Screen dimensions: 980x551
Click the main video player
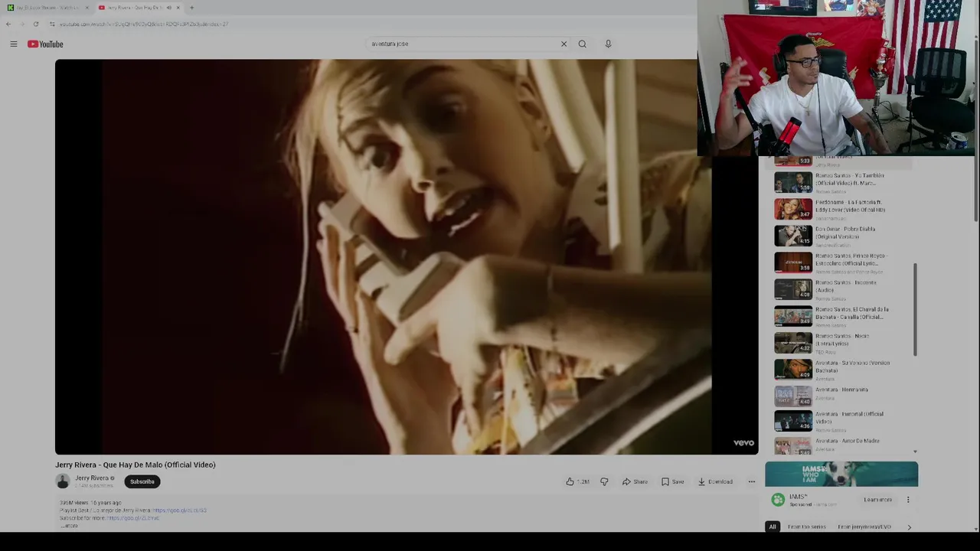(x=407, y=257)
